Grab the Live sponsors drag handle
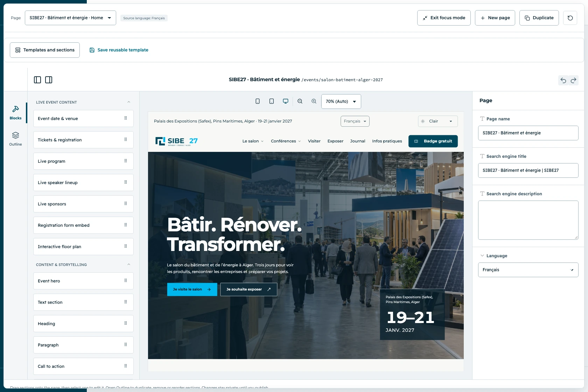Viewport: 588px width, 392px height. (126, 204)
